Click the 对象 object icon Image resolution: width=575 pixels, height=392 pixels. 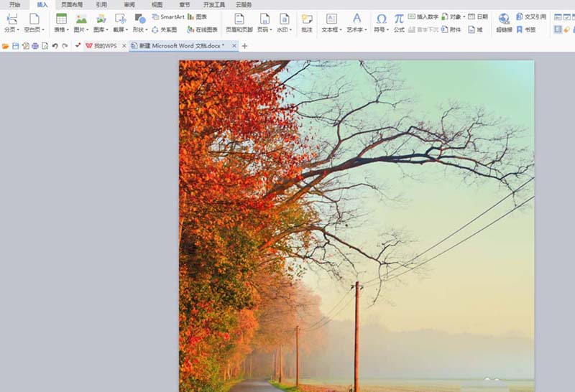click(445, 17)
